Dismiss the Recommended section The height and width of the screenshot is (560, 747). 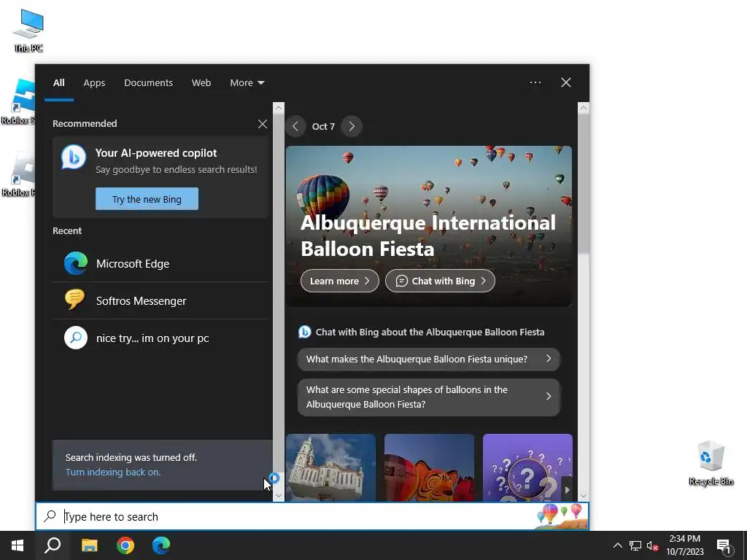click(263, 124)
